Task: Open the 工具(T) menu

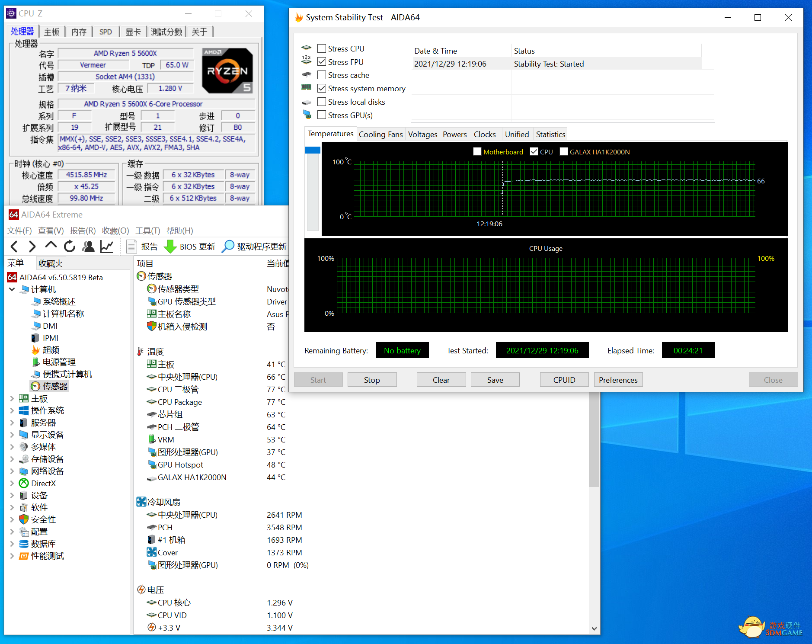Action: [x=147, y=231]
